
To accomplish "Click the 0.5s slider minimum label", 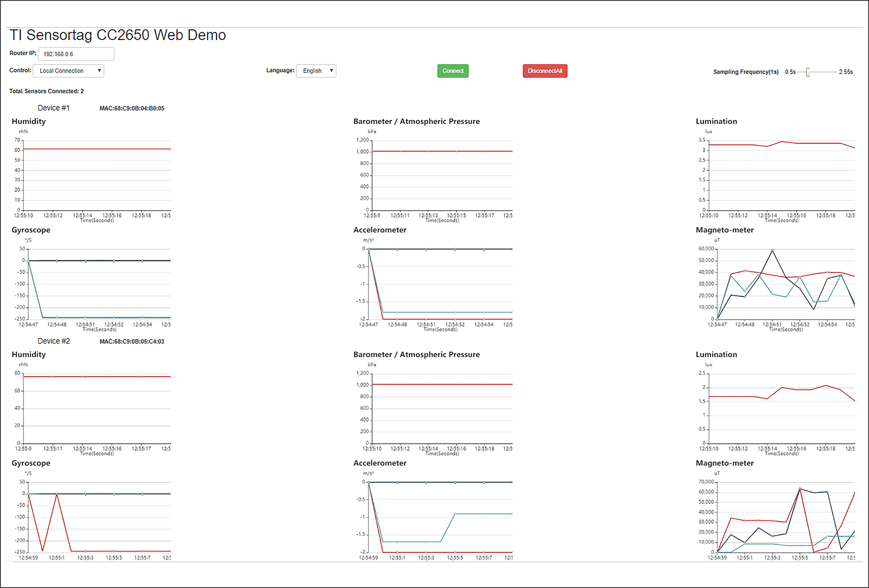I will (x=790, y=72).
